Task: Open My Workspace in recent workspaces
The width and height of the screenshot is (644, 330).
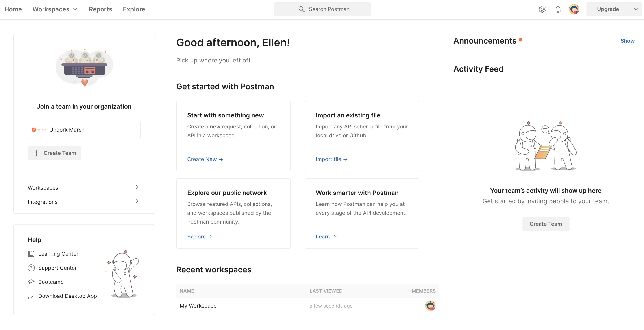Action: tap(198, 306)
